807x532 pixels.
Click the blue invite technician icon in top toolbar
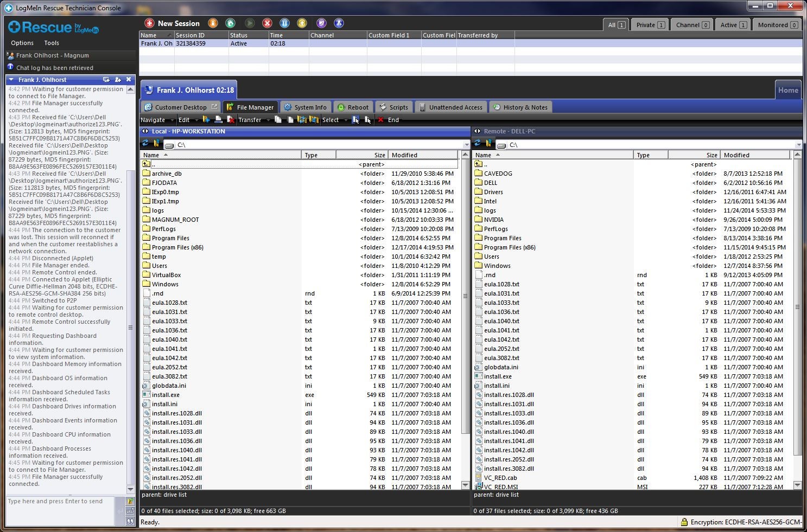[339, 23]
